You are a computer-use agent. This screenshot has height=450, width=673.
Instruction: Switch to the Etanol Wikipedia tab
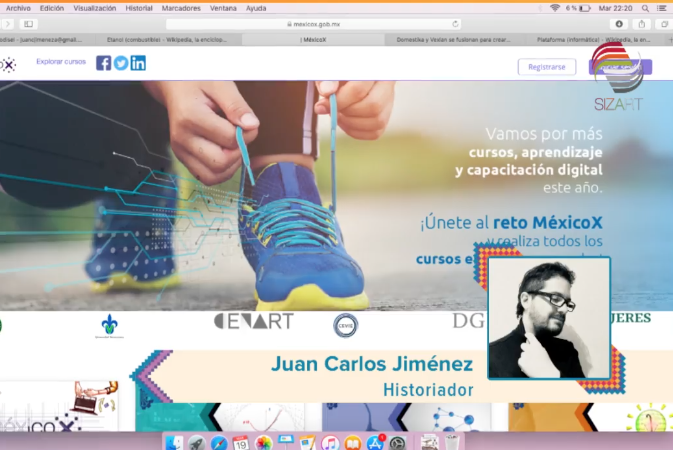click(x=165, y=40)
